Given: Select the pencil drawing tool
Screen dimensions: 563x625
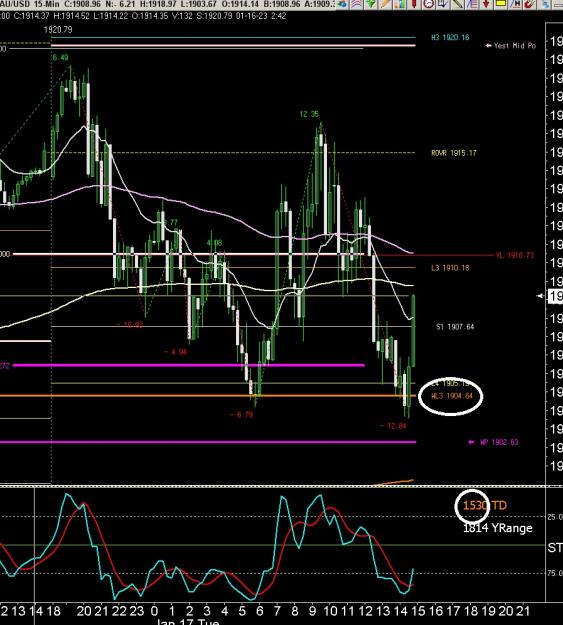Looking at the screenshot, I should pyautogui.click(x=385, y=4).
